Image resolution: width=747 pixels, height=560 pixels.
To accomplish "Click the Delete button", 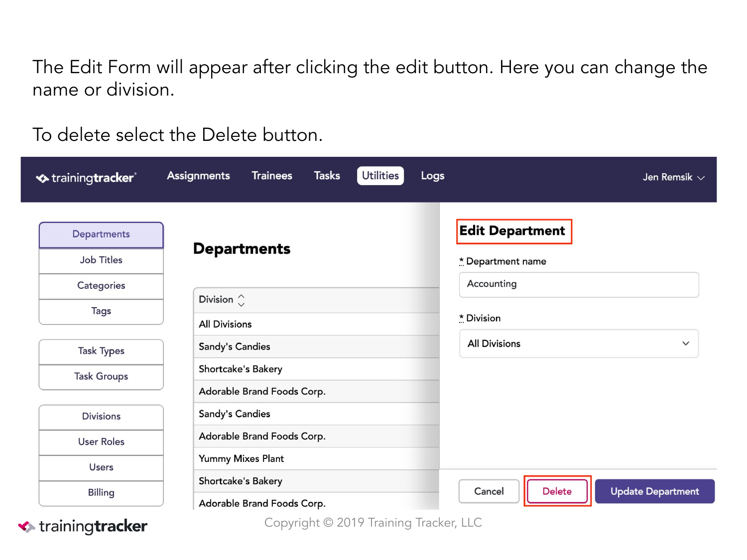I will click(x=557, y=491).
